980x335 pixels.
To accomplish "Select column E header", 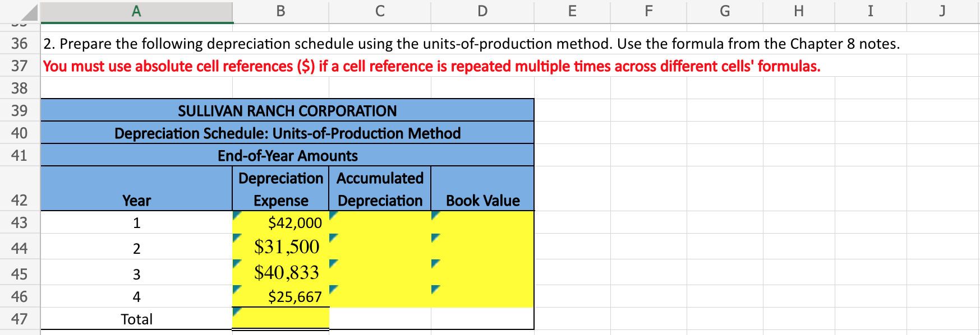I will click(x=572, y=11).
